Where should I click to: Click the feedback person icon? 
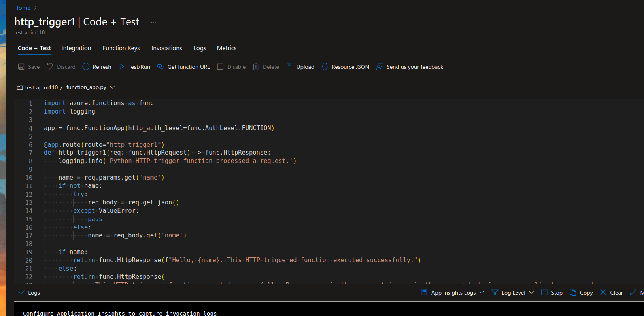click(x=380, y=66)
